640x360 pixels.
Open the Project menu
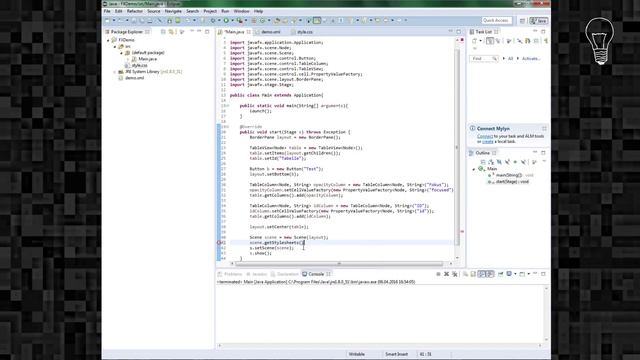pyautogui.click(x=210, y=11)
